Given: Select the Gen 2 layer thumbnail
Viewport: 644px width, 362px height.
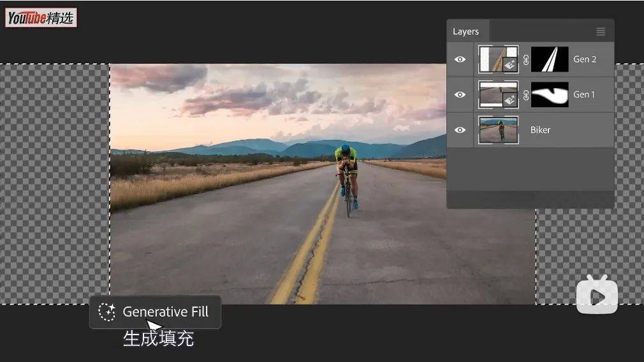Looking at the screenshot, I should pyautogui.click(x=499, y=59).
